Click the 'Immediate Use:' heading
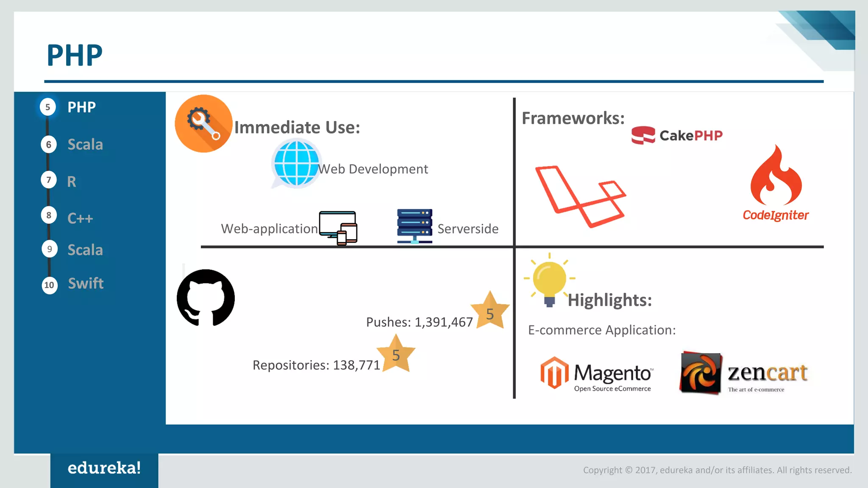The height and width of the screenshot is (488, 868). click(297, 128)
